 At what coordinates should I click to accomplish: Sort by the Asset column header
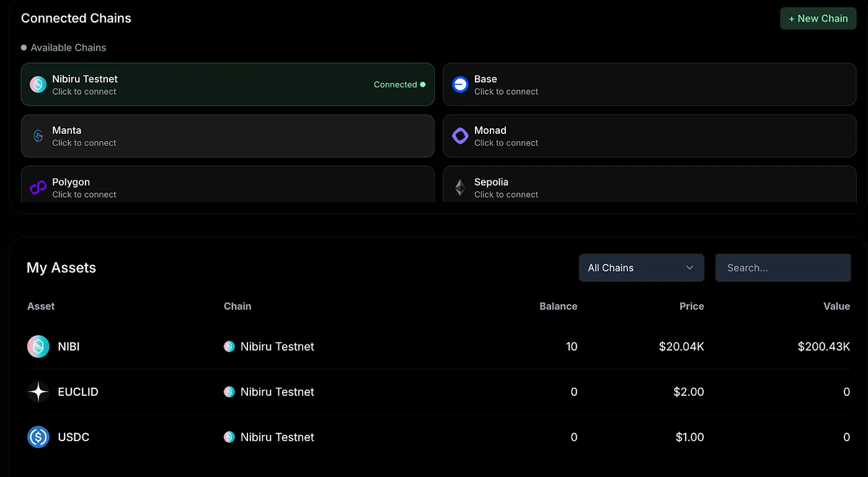point(41,306)
